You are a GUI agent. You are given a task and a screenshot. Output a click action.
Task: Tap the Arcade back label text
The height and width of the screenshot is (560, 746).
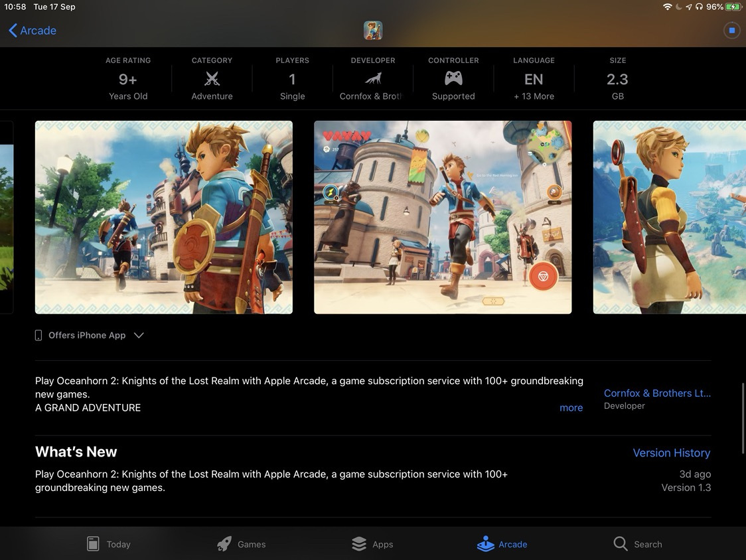[x=38, y=31]
